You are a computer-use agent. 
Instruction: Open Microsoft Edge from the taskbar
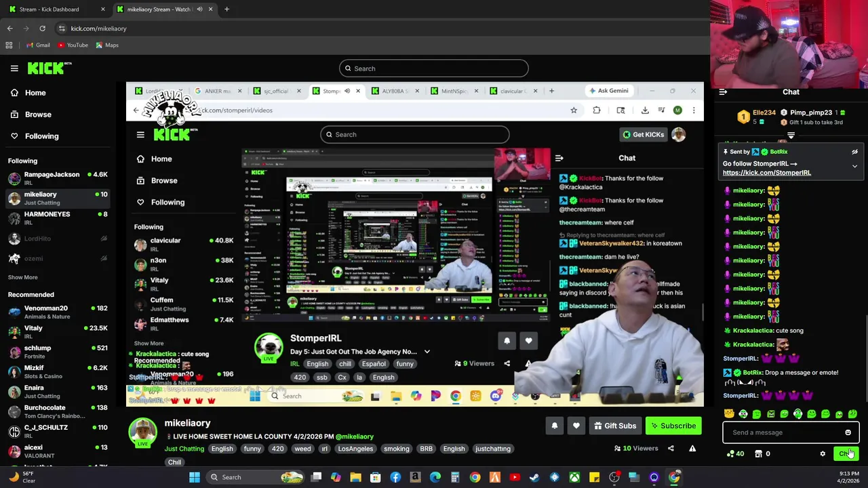[x=435, y=477]
